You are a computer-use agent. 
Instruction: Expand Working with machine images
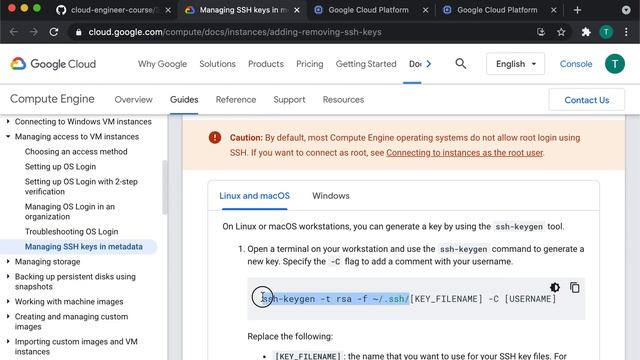click(x=8, y=302)
